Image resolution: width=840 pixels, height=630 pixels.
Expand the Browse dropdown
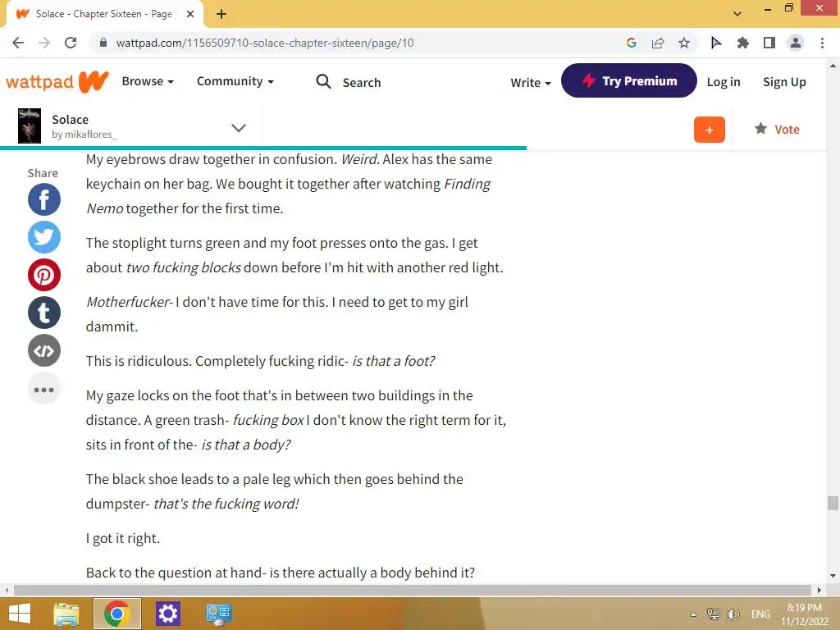point(148,81)
